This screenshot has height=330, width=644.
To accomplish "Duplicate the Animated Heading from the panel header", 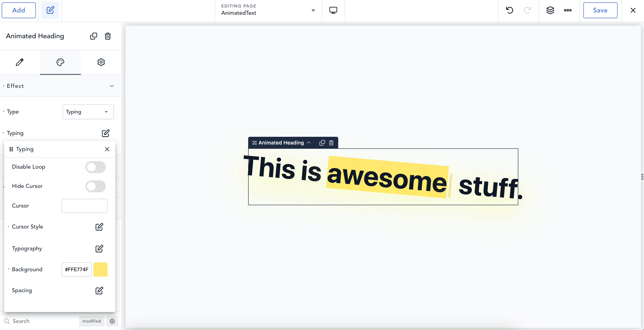I will [93, 36].
